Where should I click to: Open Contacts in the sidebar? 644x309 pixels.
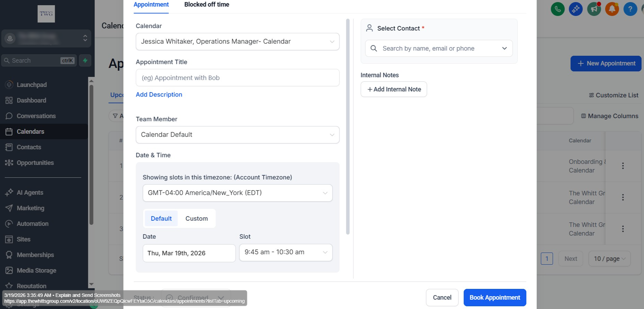pyautogui.click(x=29, y=147)
